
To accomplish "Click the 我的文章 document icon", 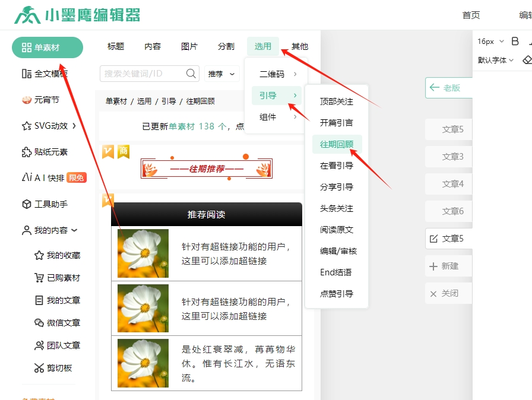I will click(x=39, y=300).
